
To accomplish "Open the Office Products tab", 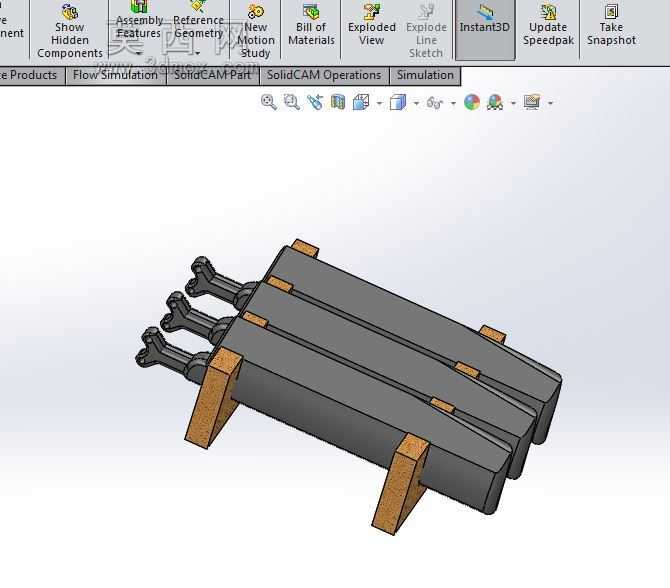I will click(x=31, y=76).
